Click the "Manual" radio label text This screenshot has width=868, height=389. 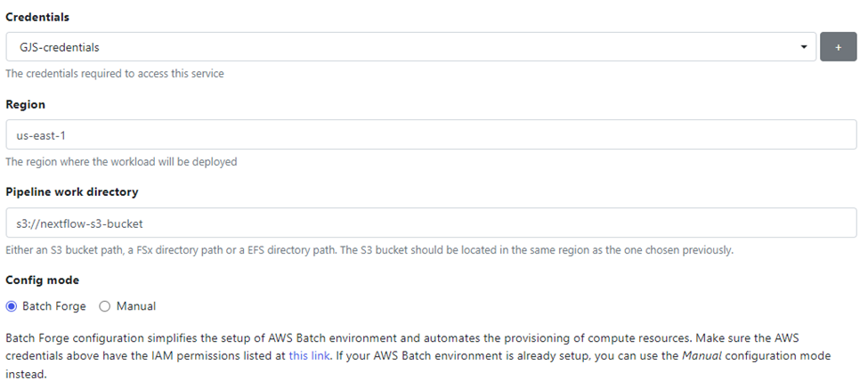tap(136, 306)
